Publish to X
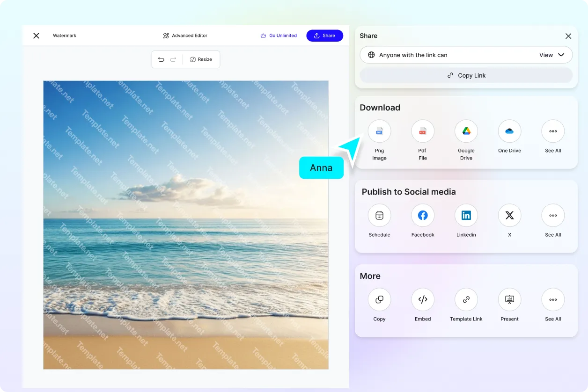 click(x=509, y=216)
